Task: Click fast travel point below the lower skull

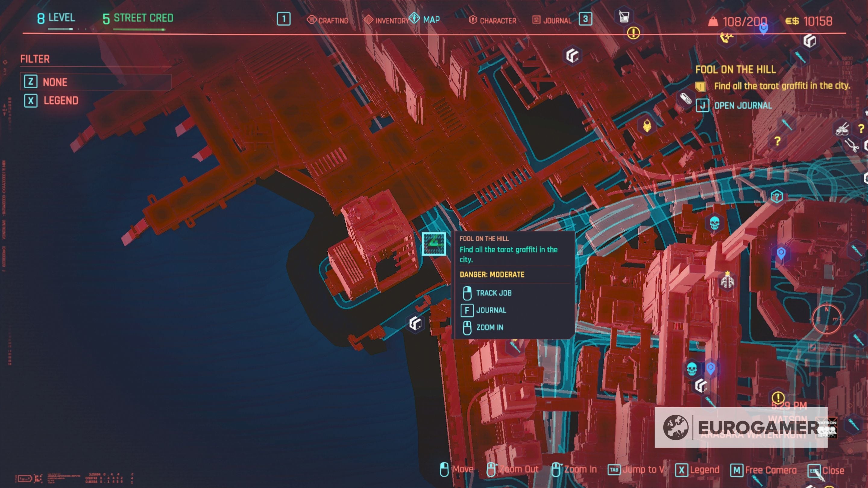Action: (701, 385)
